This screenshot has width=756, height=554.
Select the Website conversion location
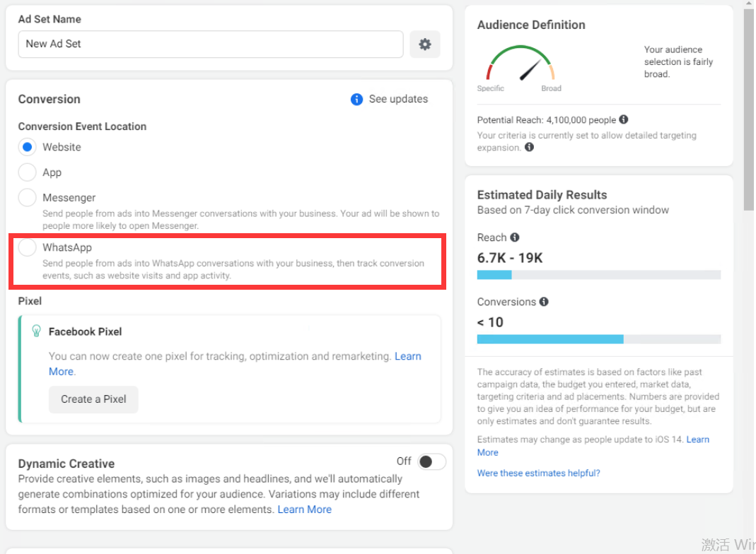pos(28,147)
